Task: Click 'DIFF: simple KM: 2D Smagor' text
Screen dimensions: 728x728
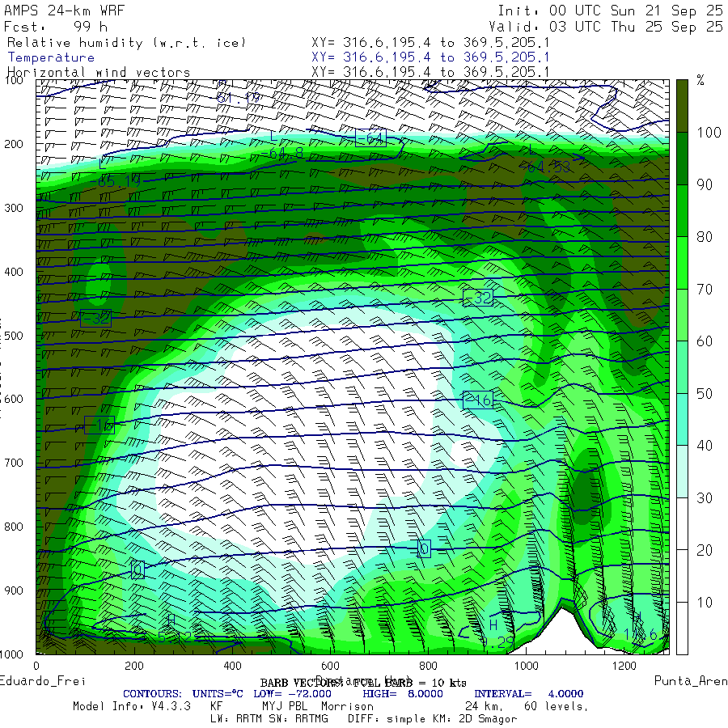Action: pyautogui.click(x=432, y=719)
